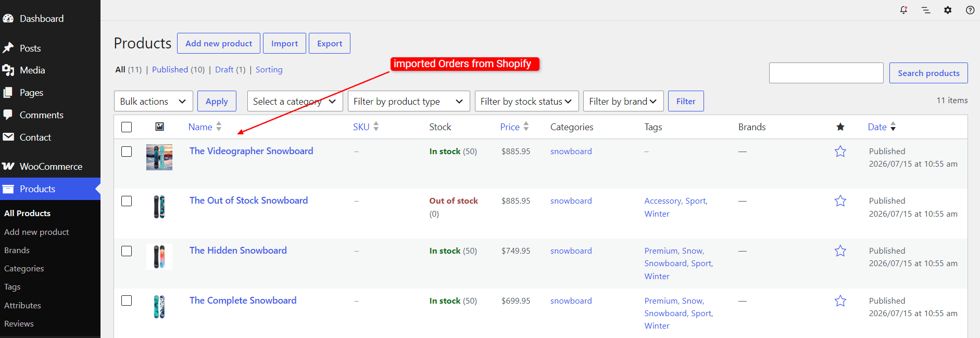Feature The Videographer Snowboard with star
The height and width of the screenshot is (338, 980).
(840, 152)
